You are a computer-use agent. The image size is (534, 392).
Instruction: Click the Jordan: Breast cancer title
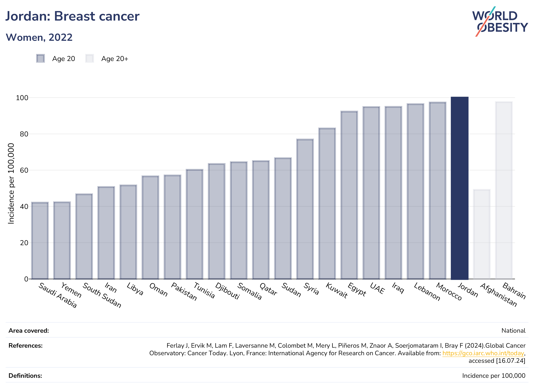pos(72,16)
